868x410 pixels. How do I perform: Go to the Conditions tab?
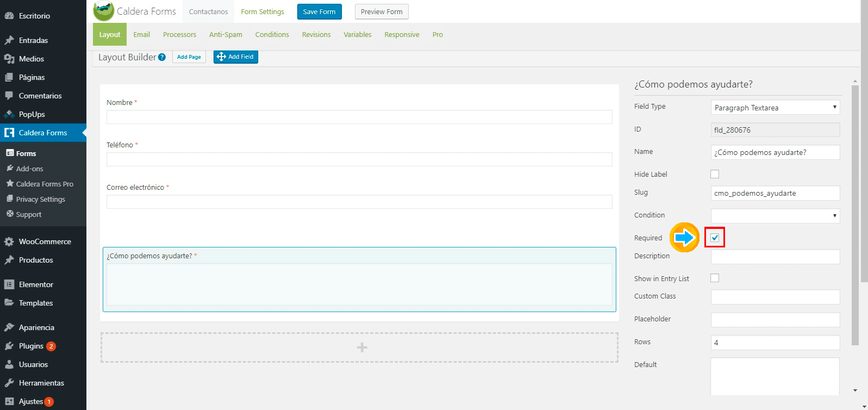[272, 34]
